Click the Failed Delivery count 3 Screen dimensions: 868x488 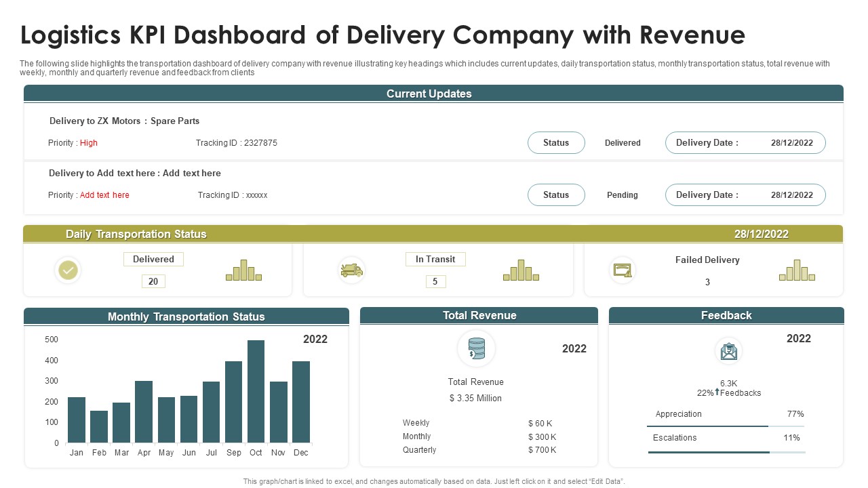707,282
